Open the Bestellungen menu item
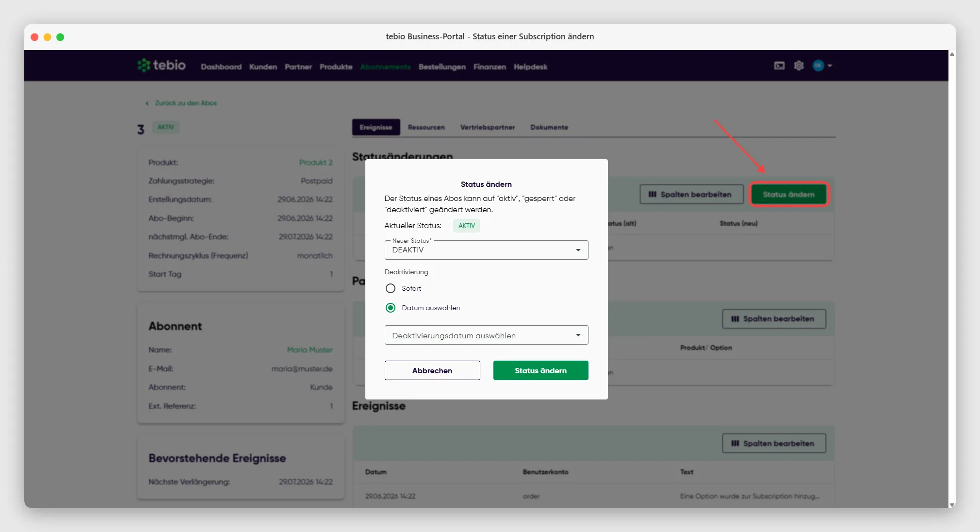980x532 pixels. (442, 67)
